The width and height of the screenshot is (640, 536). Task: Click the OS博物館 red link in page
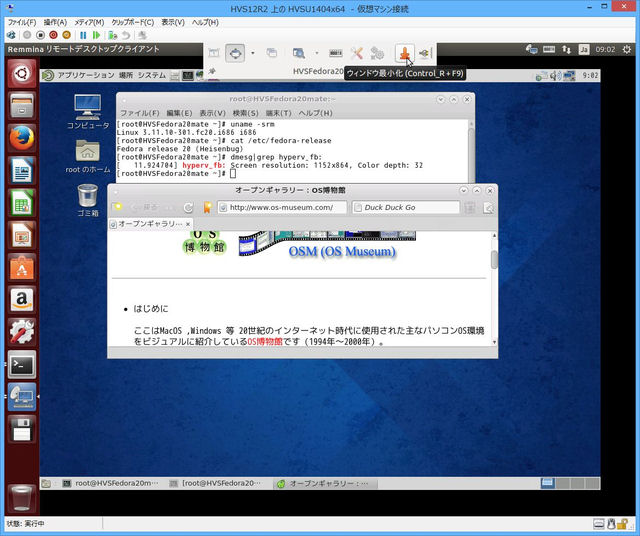click(265, 341)
